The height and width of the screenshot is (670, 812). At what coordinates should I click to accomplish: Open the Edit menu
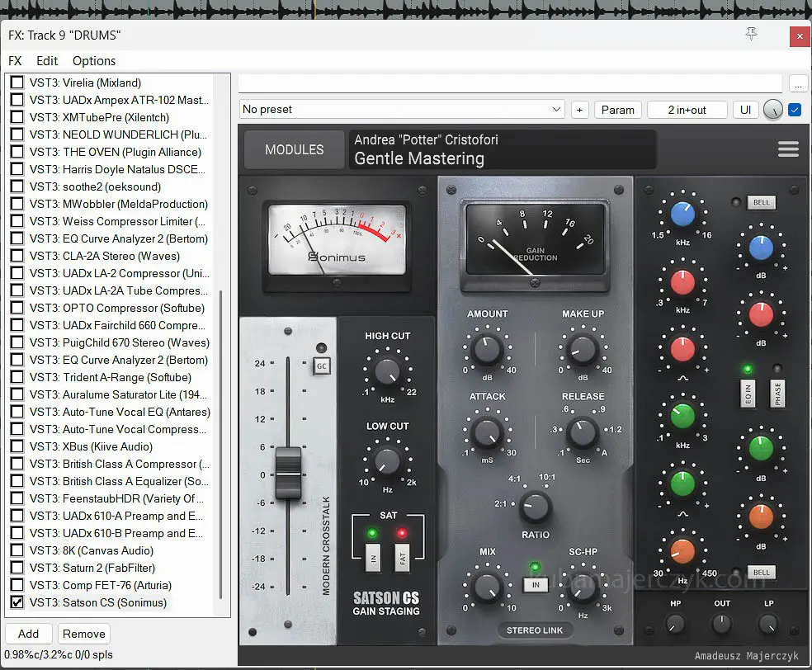[x=47, y=61]
